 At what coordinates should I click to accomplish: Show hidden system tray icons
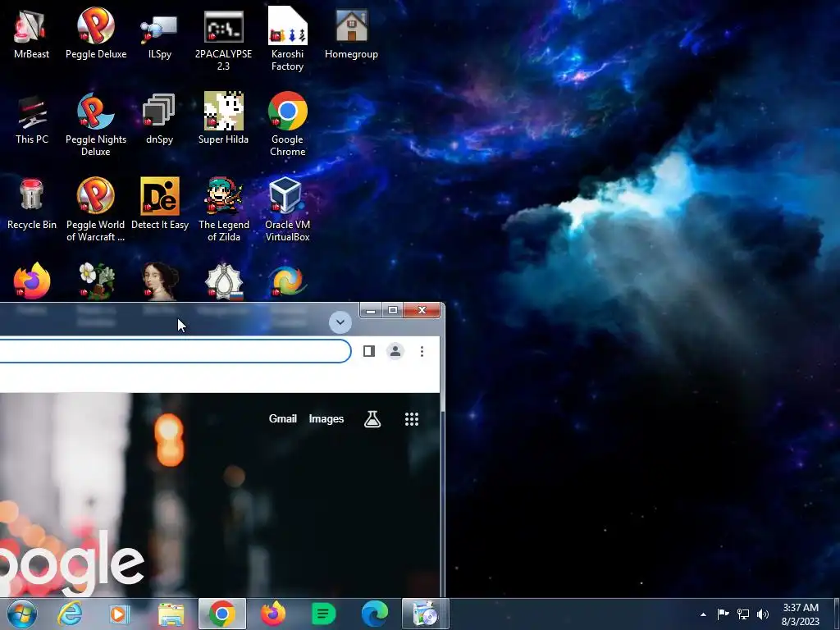tap(703, 614)
